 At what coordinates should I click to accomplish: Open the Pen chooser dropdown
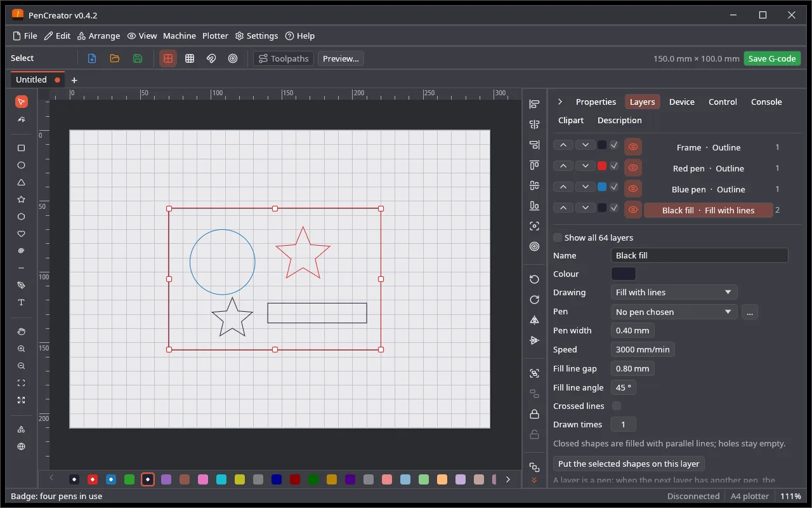tap(674, 312)
